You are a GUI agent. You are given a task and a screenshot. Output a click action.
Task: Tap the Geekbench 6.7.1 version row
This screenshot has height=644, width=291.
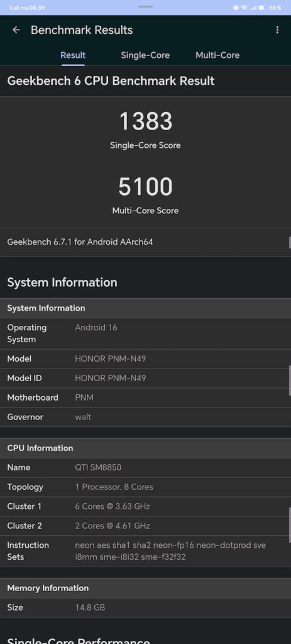[x=145, y=242]
